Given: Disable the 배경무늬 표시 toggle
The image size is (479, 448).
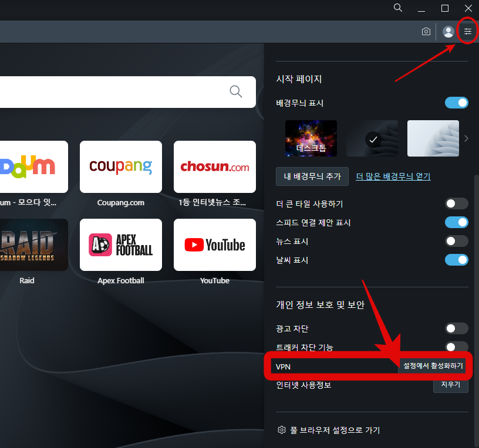Looking at the screenshot, I should tap(456, 103).
